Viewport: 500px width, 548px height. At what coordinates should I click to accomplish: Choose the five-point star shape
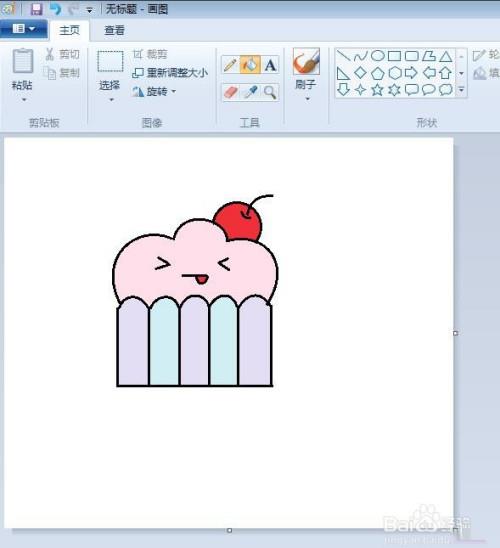(377, 90)
